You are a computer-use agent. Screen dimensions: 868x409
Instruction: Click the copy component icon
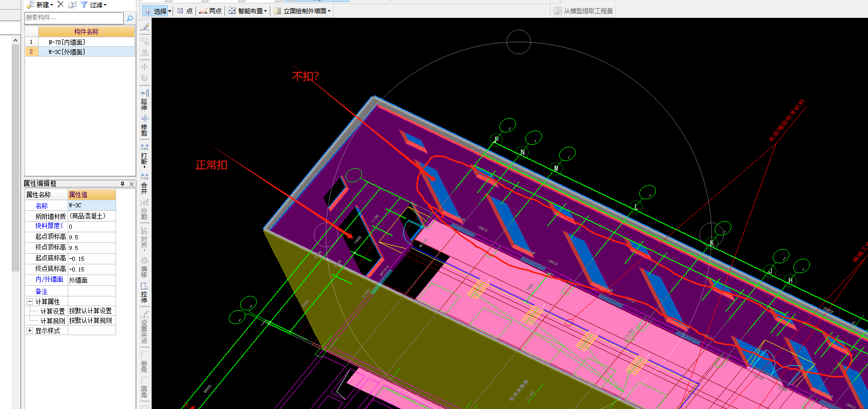[x=72, y=5]
